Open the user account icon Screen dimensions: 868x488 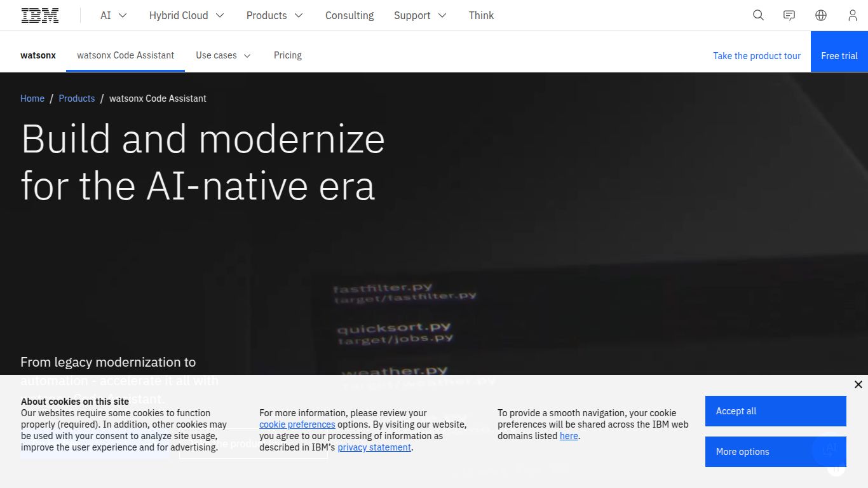click(852, 15)
